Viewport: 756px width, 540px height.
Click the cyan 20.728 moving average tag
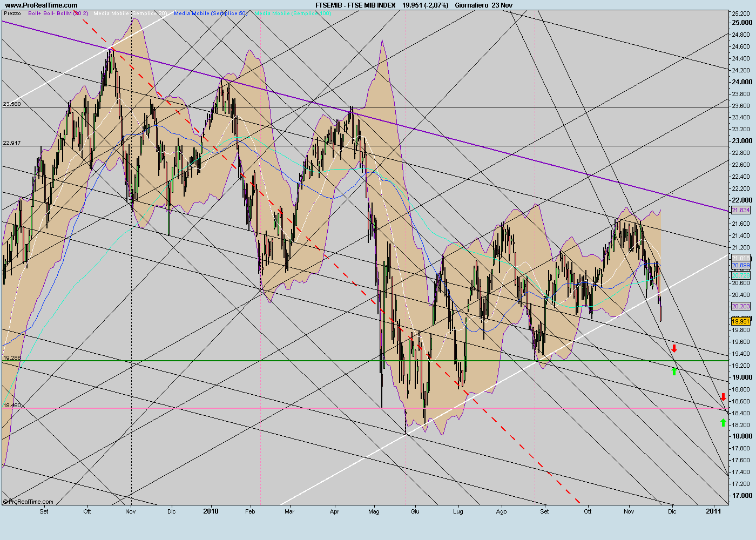pos(741,275)
